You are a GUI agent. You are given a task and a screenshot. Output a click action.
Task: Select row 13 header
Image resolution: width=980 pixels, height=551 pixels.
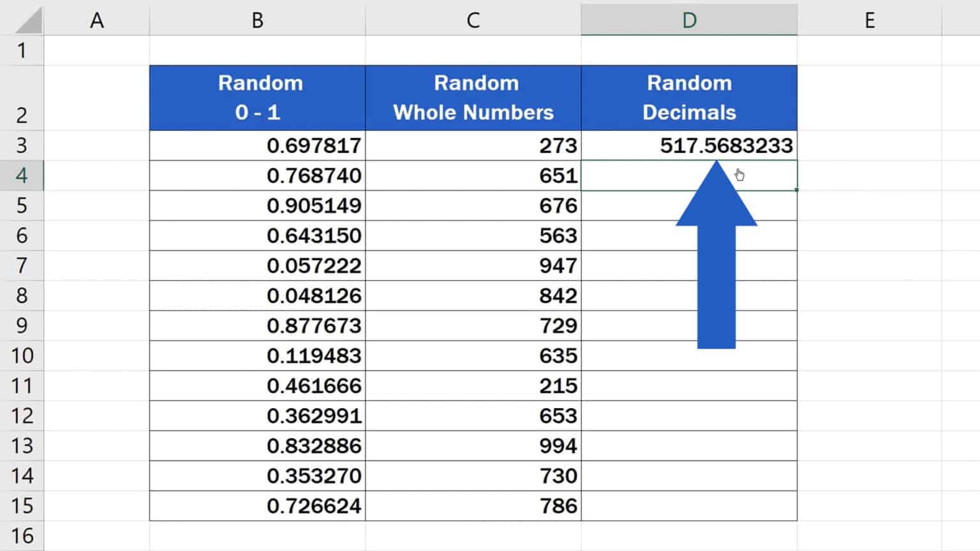22,445
